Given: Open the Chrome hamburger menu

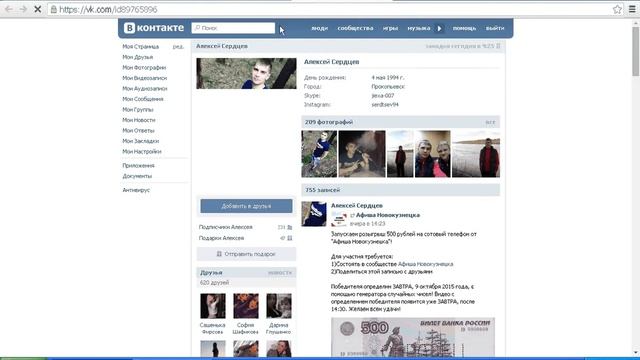Looking at the screenshot, I should pos(632,9).
